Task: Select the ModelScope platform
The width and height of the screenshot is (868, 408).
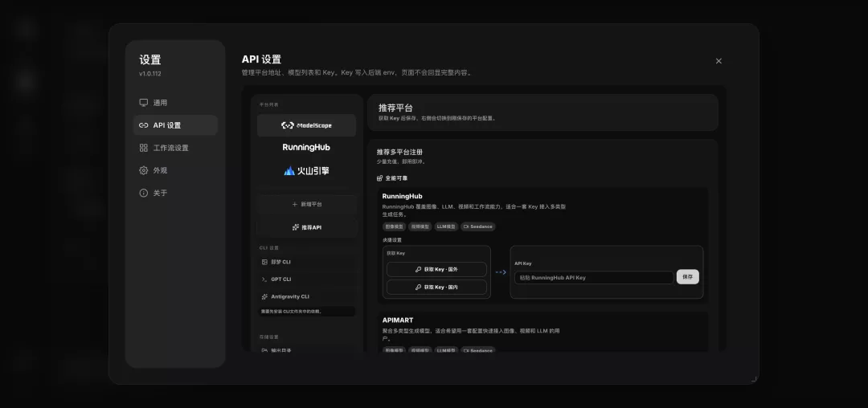Action: (306, 125)
